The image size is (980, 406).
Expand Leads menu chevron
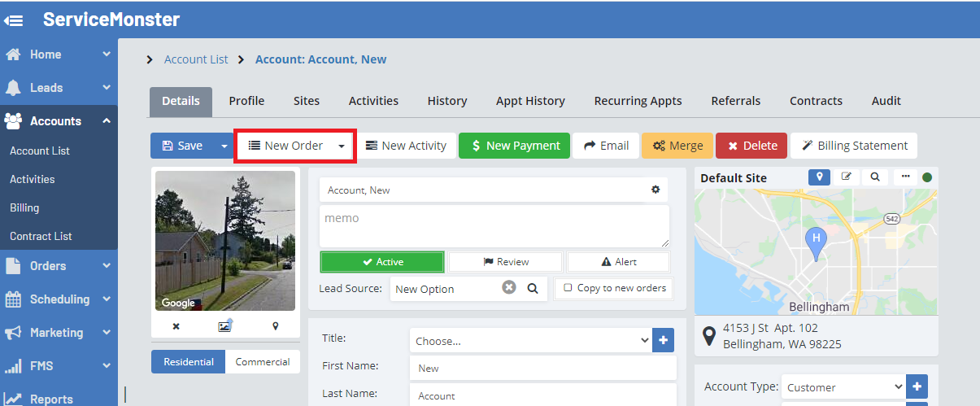[107, 88]
